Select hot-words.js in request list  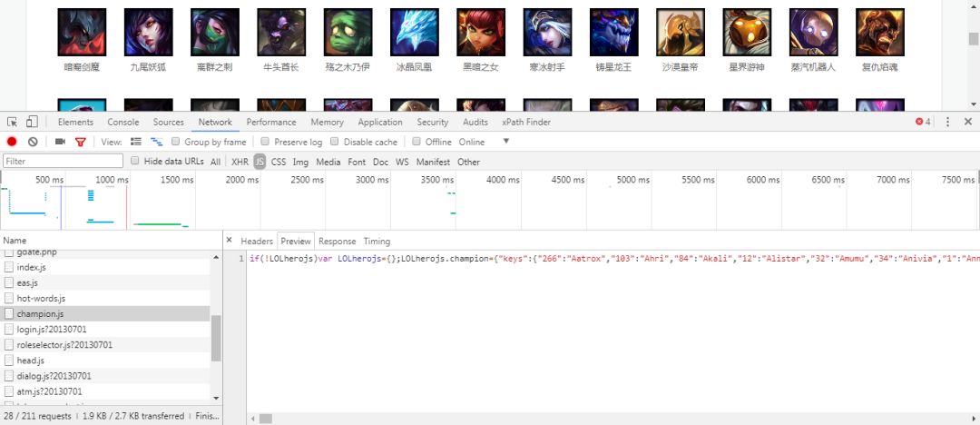[106, 299]
